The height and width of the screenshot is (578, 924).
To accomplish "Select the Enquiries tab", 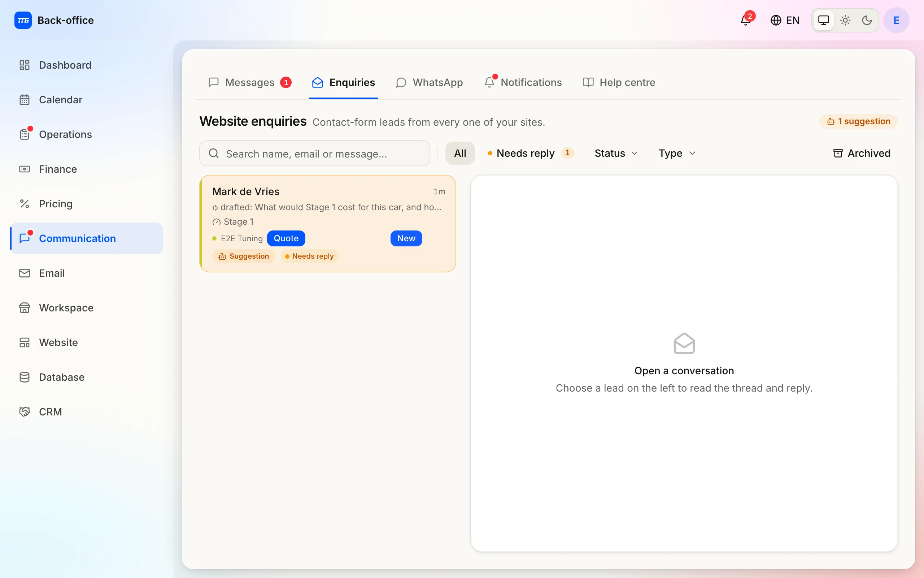I will [x=344, y=83].
